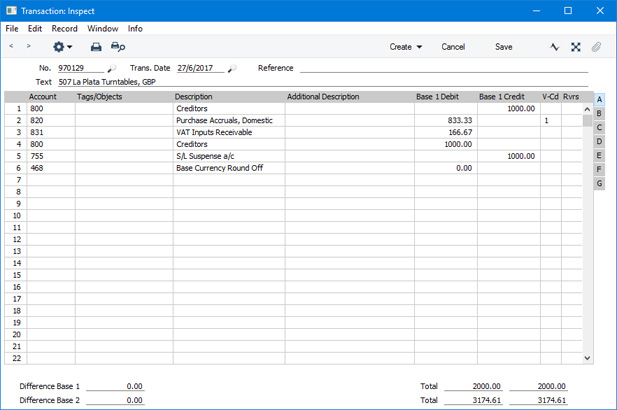Click the Description column header

click(x=194, y=97)
